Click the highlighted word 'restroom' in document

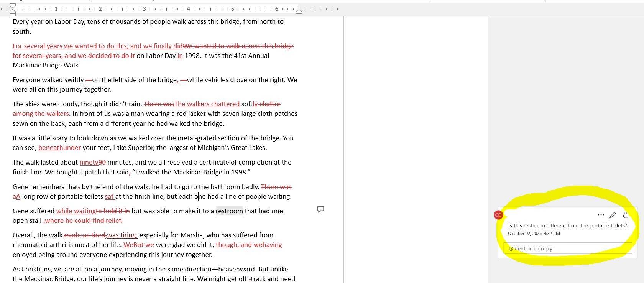(x=229, y=211)
